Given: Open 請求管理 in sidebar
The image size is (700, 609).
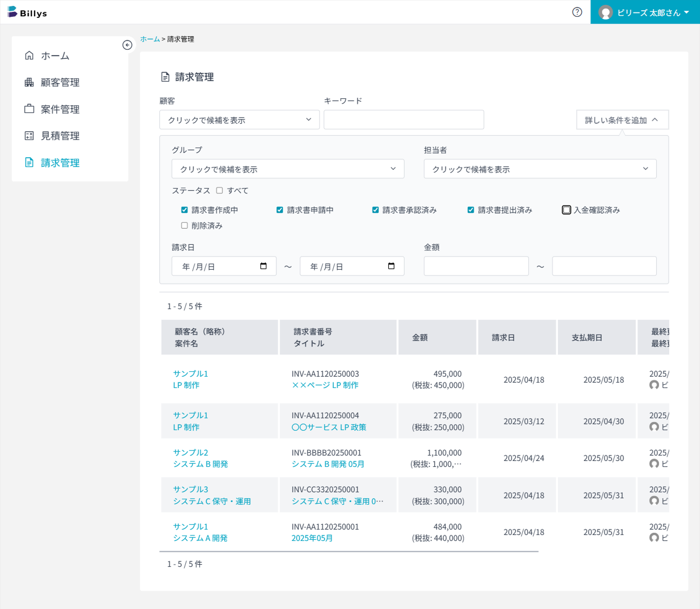Looking at the screenshot, I should pos(60,163).
